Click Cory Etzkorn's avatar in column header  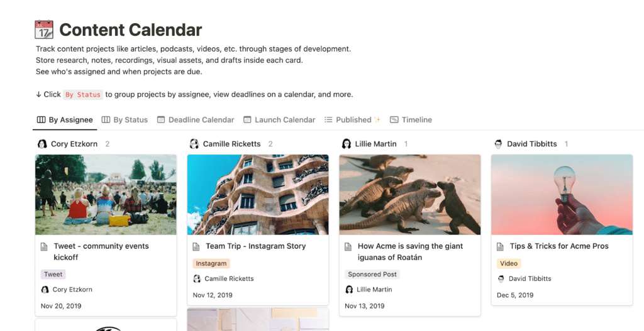[x=42, y=144]
